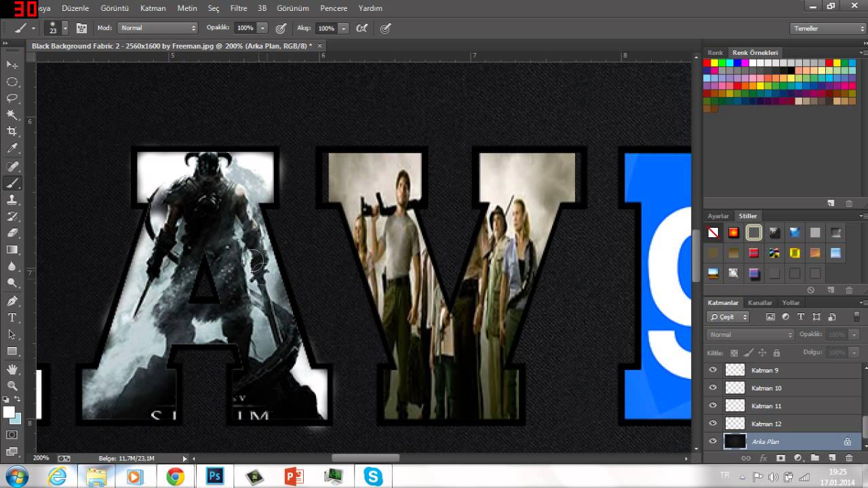Open the Katman menu
Screen dimensions: 868x488
153,8
